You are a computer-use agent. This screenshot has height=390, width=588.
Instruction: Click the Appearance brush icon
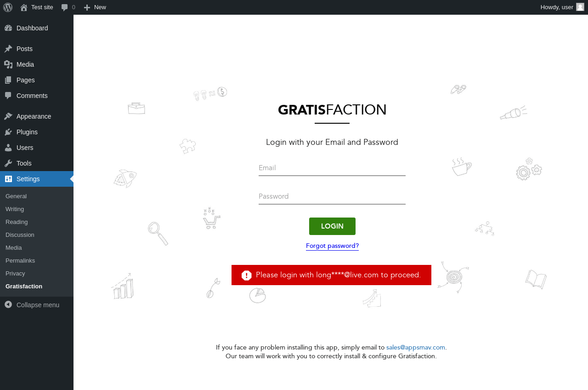[8, 116]
